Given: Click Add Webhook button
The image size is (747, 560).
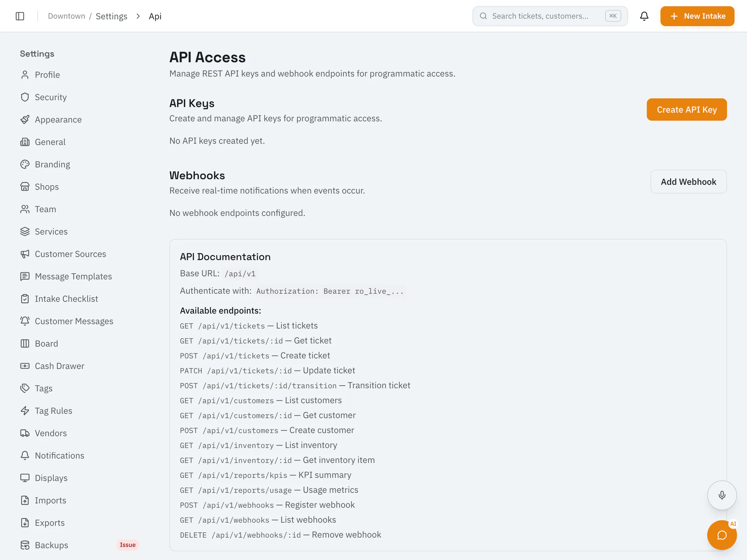Looking at the screenshot, I should point(688,182).
